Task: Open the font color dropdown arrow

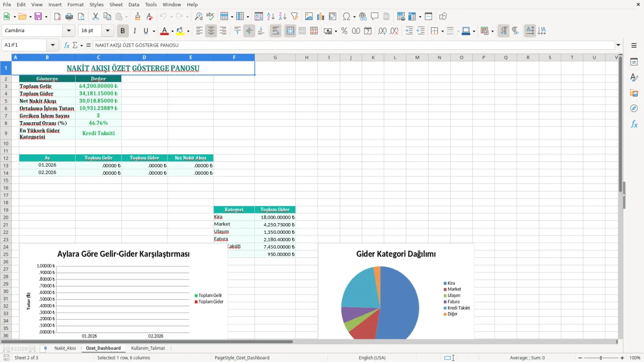Action: click(x=172, y=31)
